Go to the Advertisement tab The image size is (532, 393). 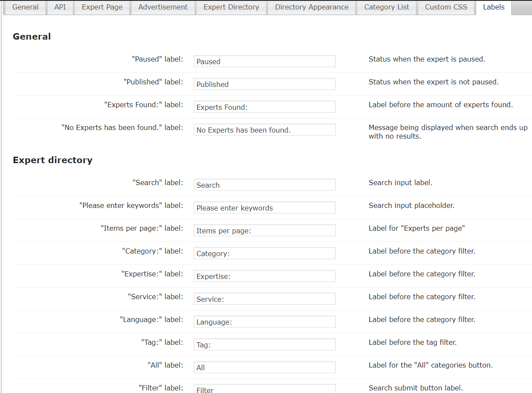[x=163, y=7]
